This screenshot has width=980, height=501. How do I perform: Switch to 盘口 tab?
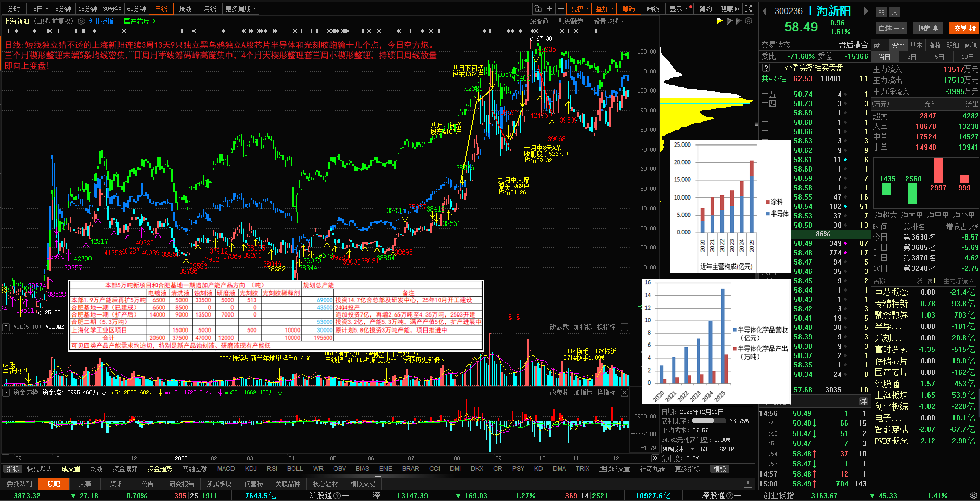click(880, 45)
